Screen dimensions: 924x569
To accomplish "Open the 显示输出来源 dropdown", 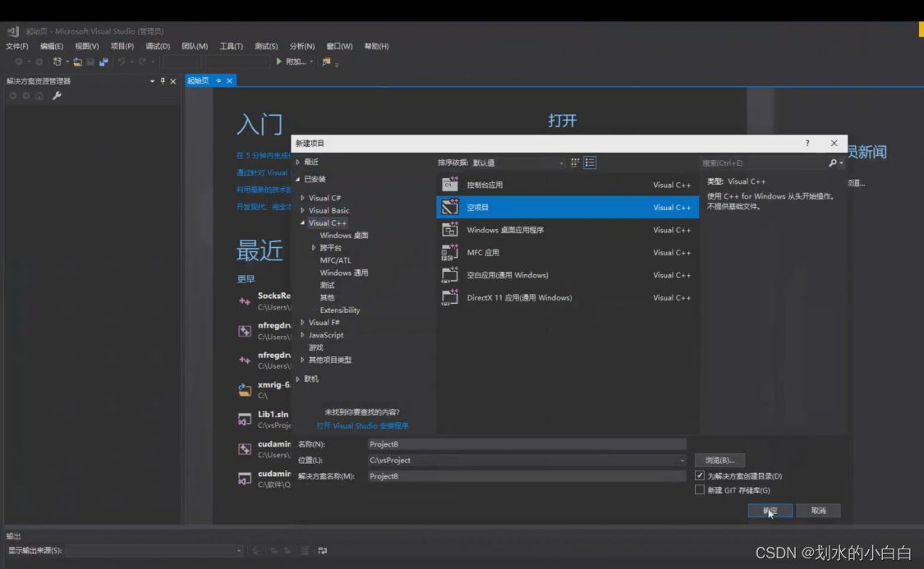I will [x=154, y=551].
